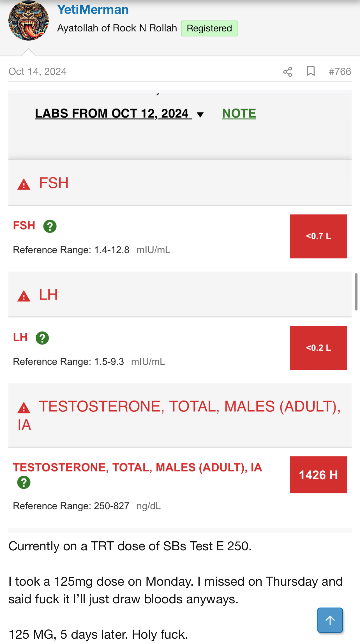
Task: Open the LH help question mark icon
Action: point(42,338)
